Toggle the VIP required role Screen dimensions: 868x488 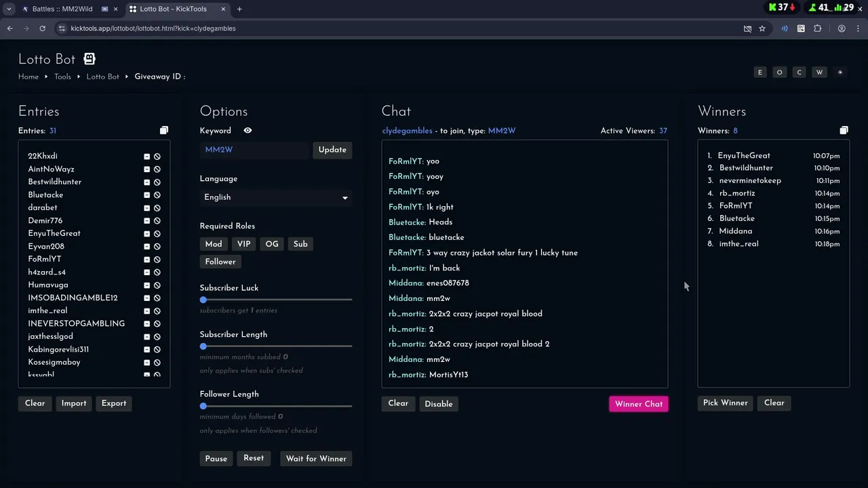tap(244, 244)
